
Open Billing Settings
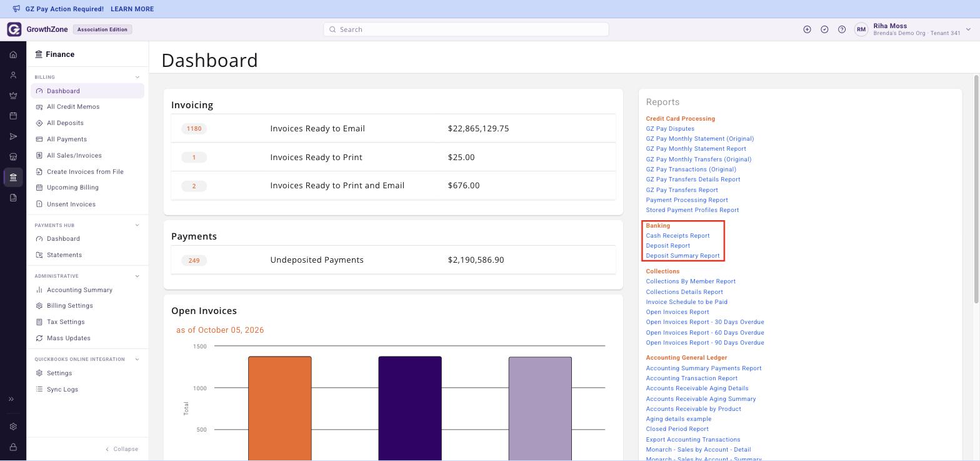(69, 306)
